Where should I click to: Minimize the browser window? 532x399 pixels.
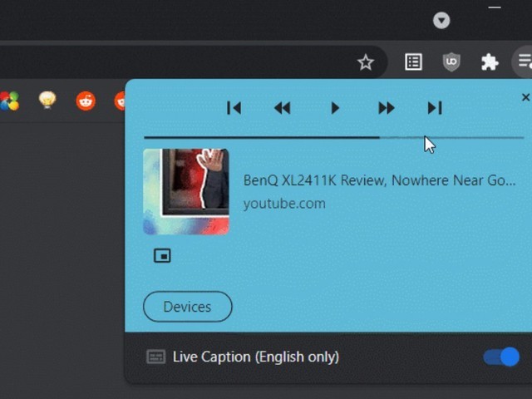(495, 7)
